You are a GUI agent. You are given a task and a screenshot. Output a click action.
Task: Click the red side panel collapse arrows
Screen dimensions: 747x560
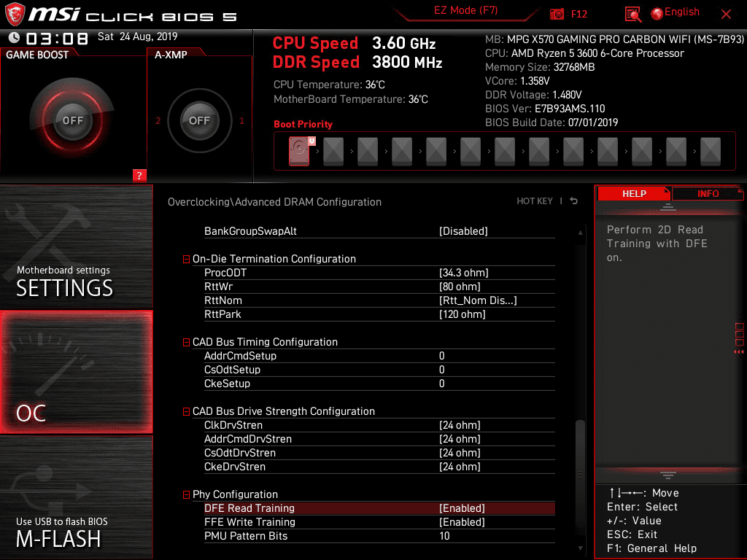[739, 352]
